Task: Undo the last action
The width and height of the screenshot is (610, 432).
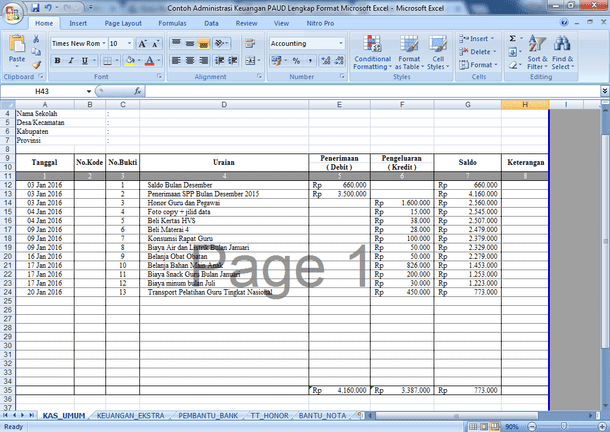Action: click(x=48, y=7)
